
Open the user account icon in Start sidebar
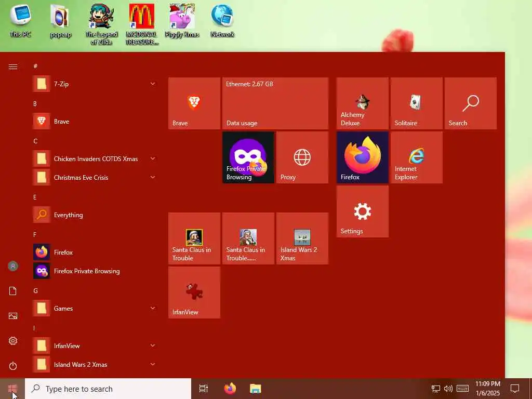[x=13, y=266]
